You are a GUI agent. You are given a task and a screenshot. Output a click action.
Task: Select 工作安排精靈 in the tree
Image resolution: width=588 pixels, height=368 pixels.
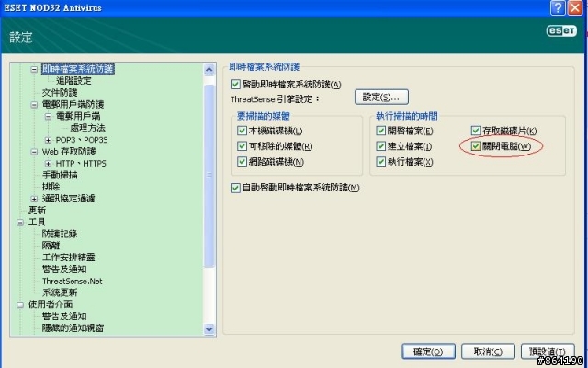pos(69,258)
